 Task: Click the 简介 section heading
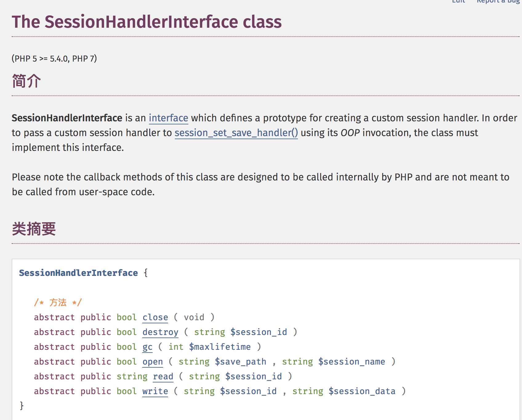pyautogui.click(x=26, y=81)
